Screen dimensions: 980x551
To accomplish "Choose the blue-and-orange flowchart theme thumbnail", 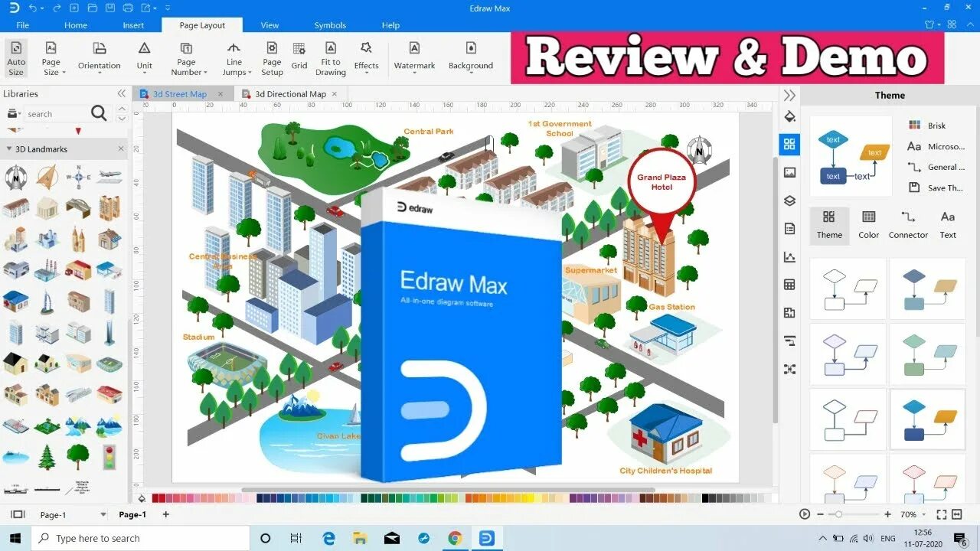I will tap(928, 419).
